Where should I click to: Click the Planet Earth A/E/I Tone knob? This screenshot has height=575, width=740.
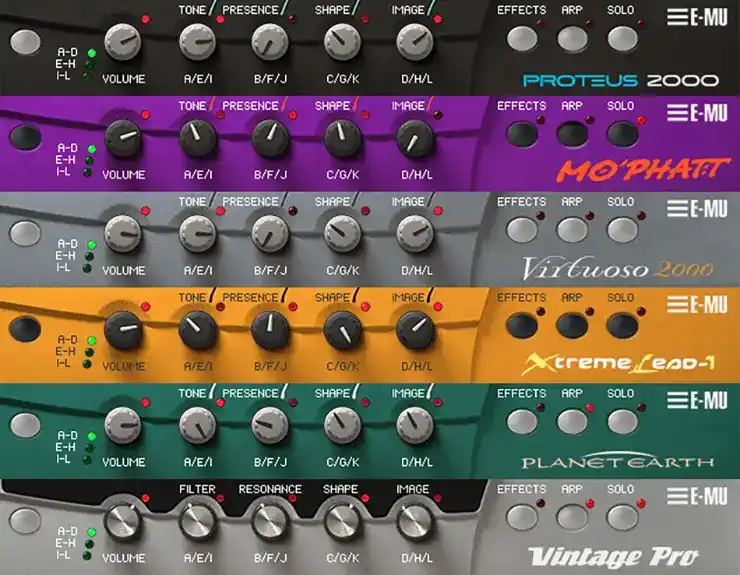197,425
